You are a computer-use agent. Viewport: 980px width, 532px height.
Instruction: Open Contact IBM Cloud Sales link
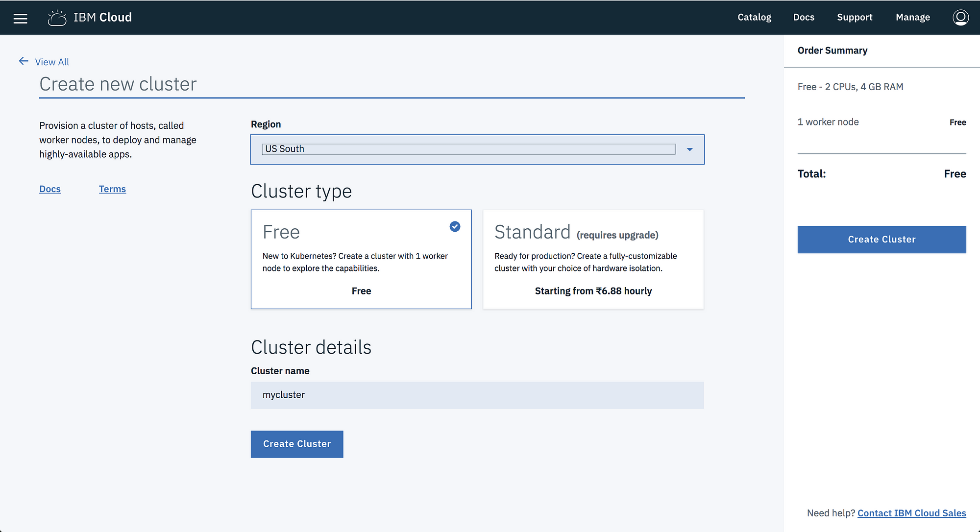point(911,513)
